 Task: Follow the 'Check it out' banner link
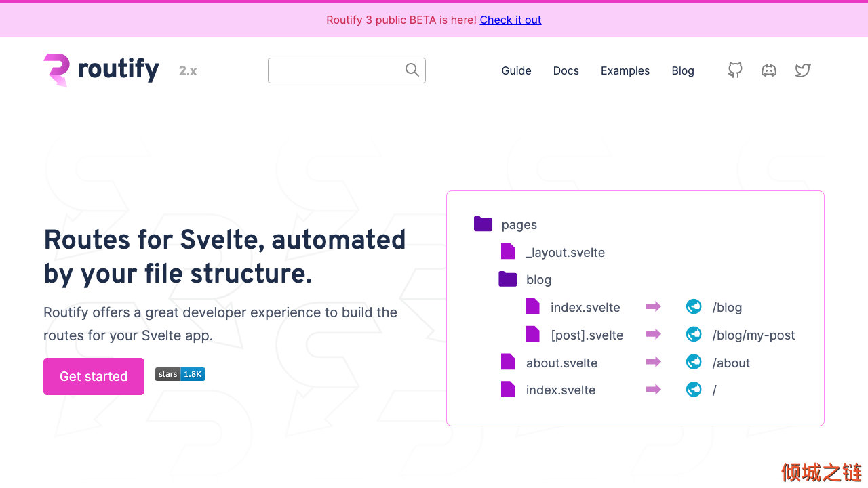click(511, 20)
